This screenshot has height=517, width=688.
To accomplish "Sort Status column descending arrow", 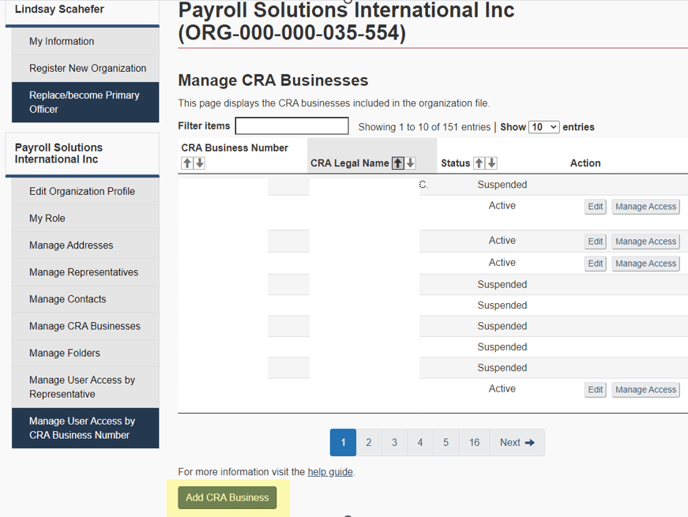I will click(x=491, y=163).
